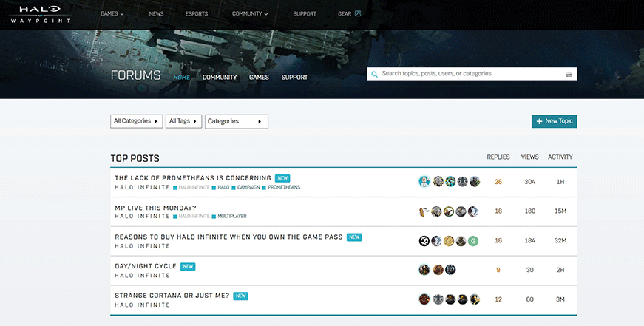
Task: Click the Gear external link icon
Action: coord(358,13)
